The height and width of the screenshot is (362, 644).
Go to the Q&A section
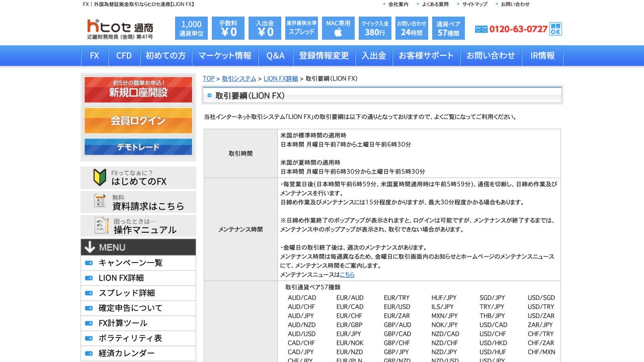(x=276, y=56)
